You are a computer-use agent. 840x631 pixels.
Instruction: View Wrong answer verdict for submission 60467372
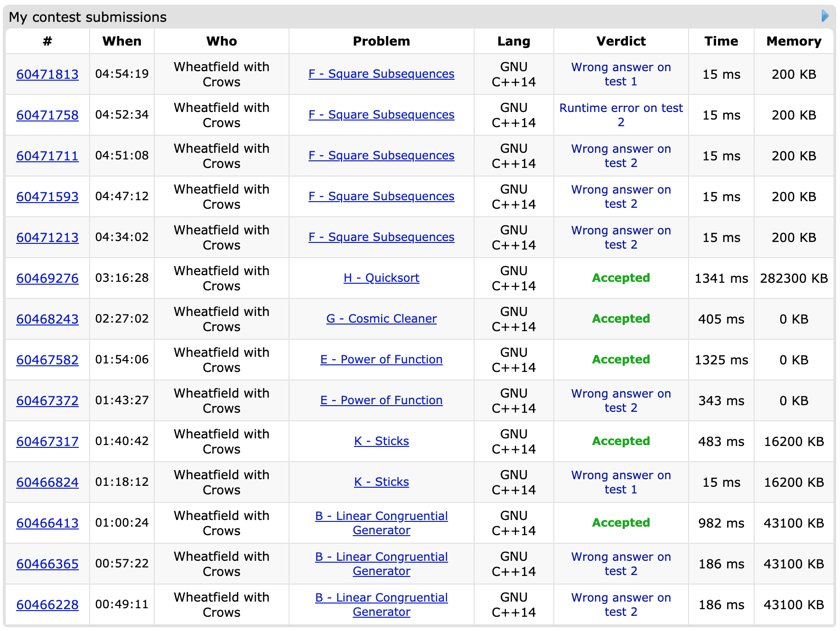(x=621, y=400)
